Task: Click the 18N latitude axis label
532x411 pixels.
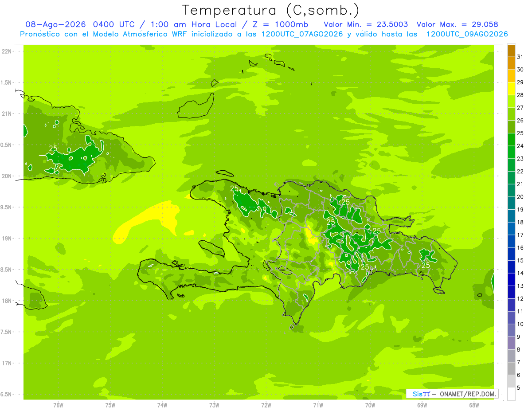Action: (7, 301)
